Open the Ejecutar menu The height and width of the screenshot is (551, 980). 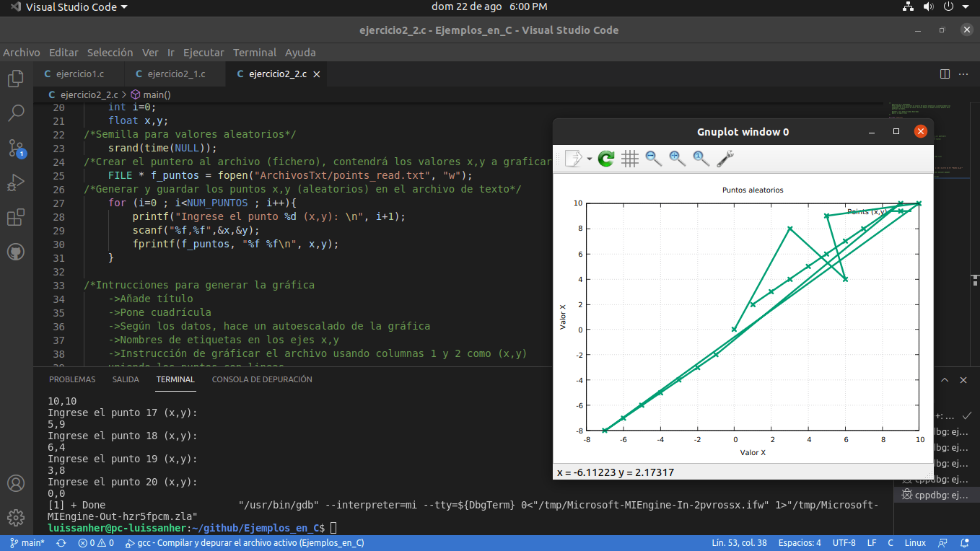click(204, 52)
